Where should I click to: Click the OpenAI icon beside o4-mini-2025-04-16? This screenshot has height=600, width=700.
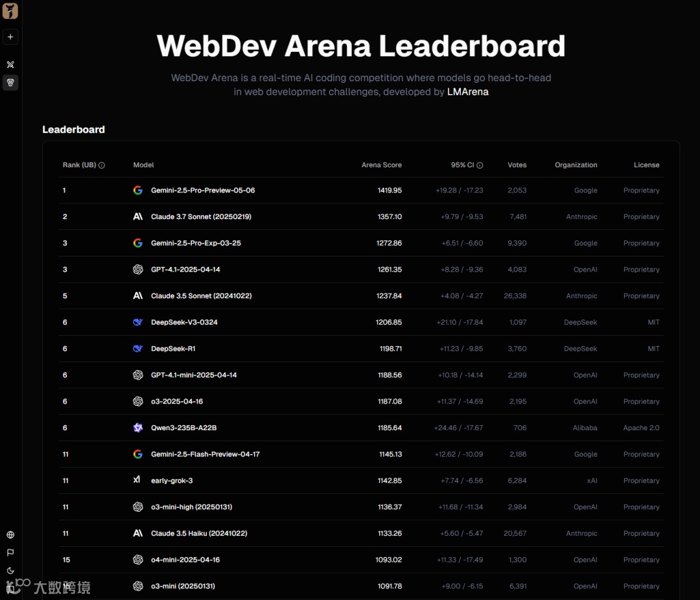pos(138,559)
